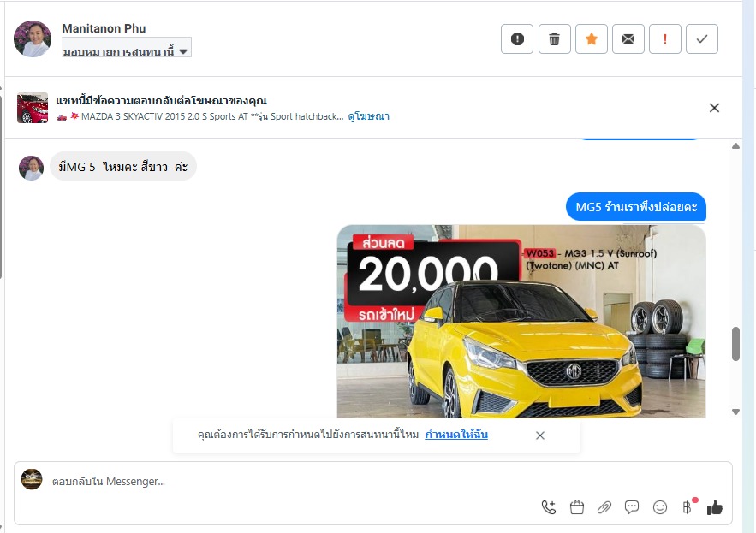The height and width of the screenshot is (533, 756).
Task: Click the กำหนดให้ฉัน assign to me link
Action: (456, 435)
